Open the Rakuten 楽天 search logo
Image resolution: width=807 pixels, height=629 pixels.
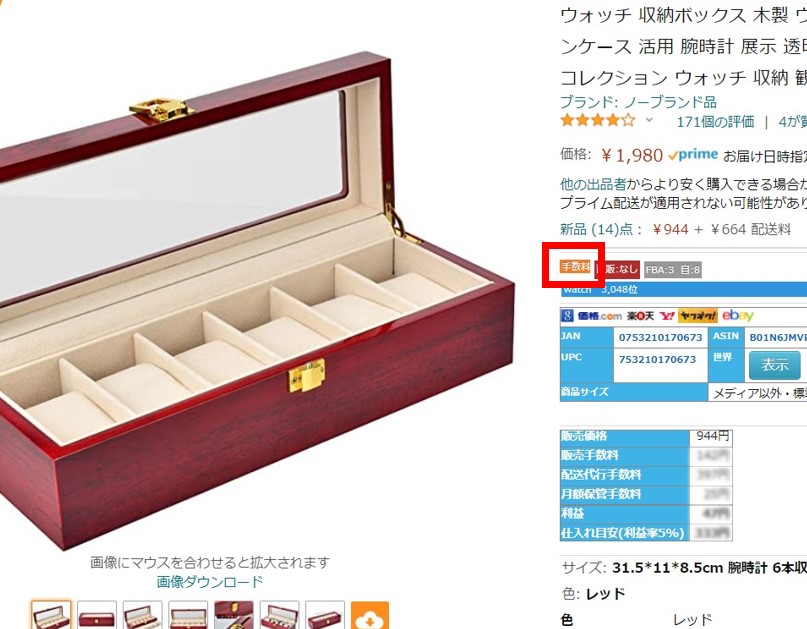pos(640,316)
